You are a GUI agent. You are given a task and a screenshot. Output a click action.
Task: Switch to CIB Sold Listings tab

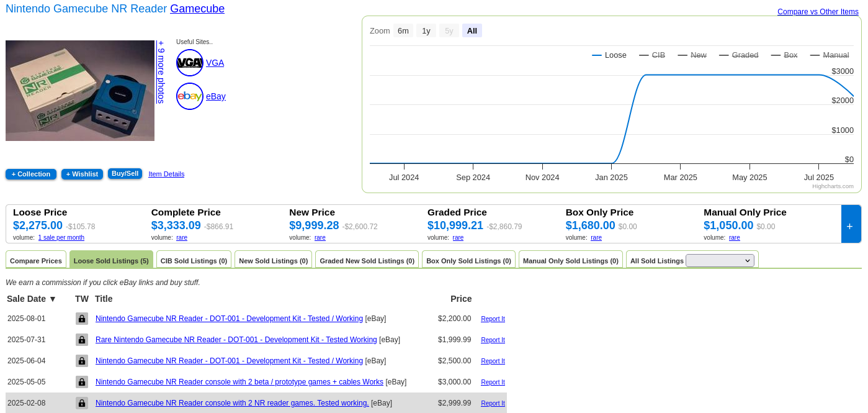pyautogui.click(x=194, y=260)
